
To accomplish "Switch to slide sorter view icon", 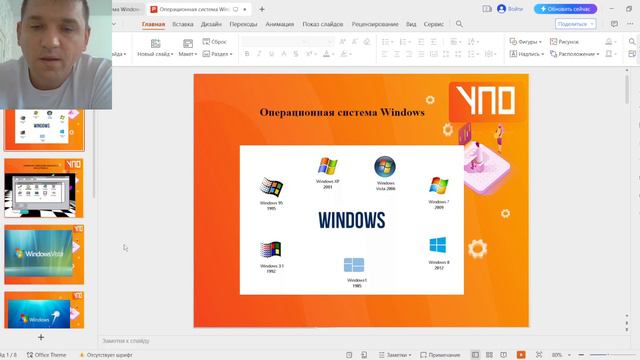I will coord(489,355).
